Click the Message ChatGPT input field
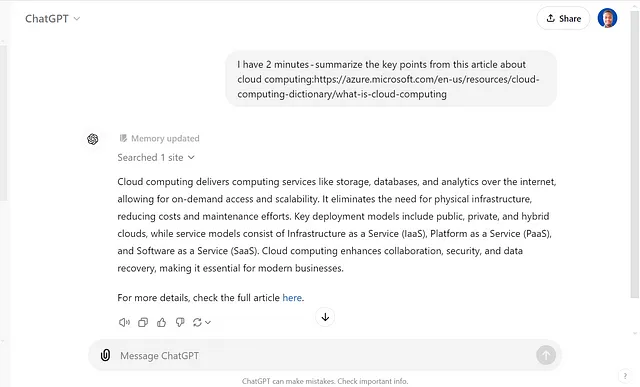 click(324, 356)
